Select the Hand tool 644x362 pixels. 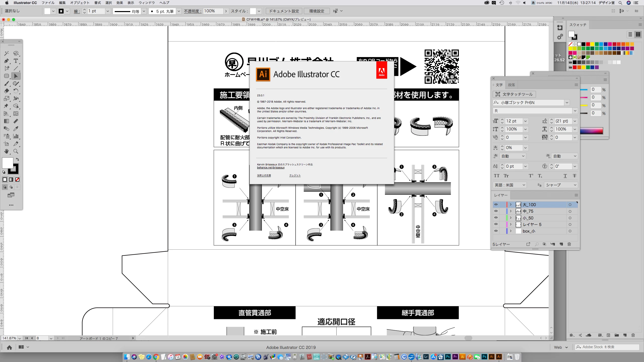[x=7, y=151]
